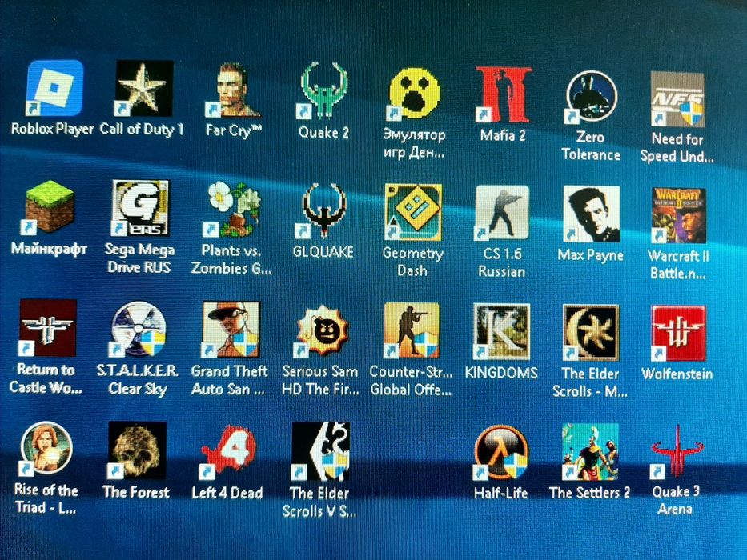Select S.T.A.L.K.E.R. Clear Sky icon
The image size is (747, 560).
(x=139, y=329)
